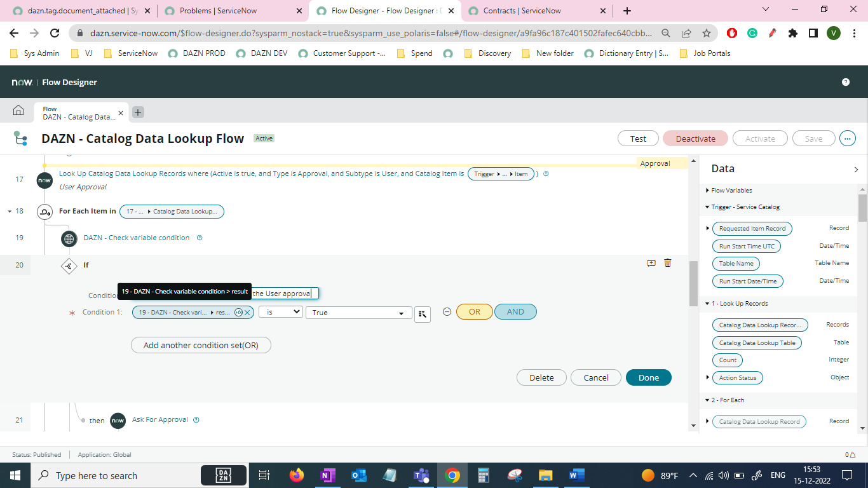Screen dimensions: 868x488
Task: Add an AND condition
Action: 515,312
